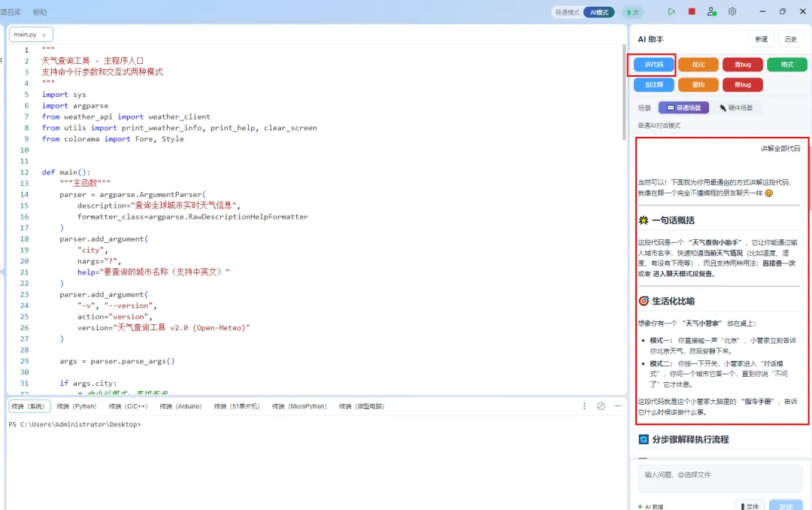
Task: Choose the 硬件场景 scene option
Action: (736, 108)
